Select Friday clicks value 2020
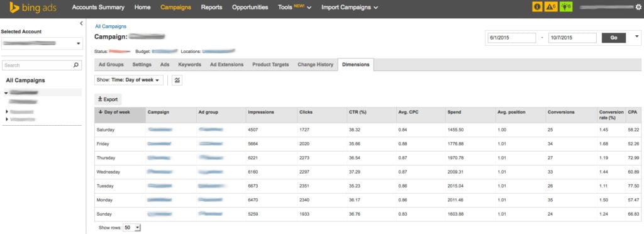The width and height of the screenshot is (644, 234). coord(304,143)
